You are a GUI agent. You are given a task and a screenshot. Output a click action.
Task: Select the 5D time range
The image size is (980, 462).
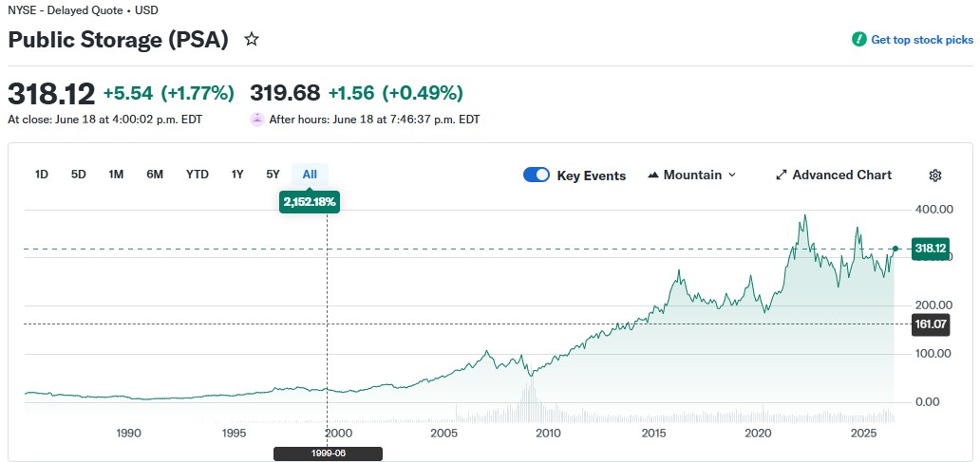[x=78, y=175]
